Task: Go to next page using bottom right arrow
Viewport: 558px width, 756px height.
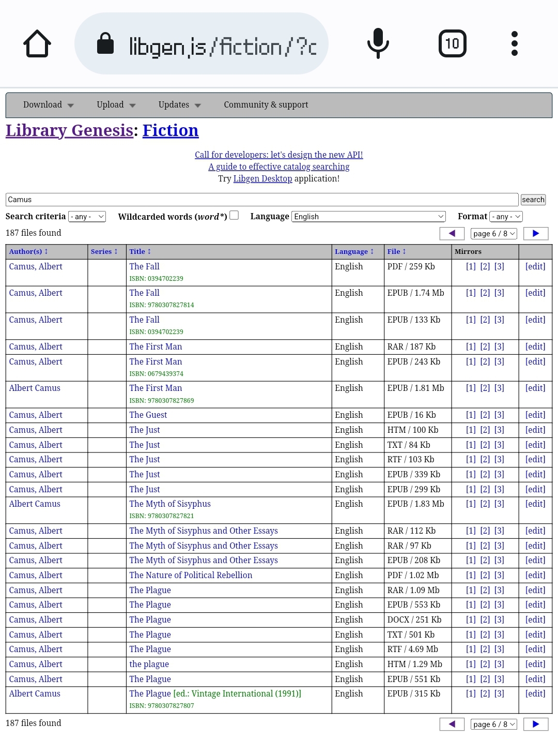Action: tap(536, 724)
